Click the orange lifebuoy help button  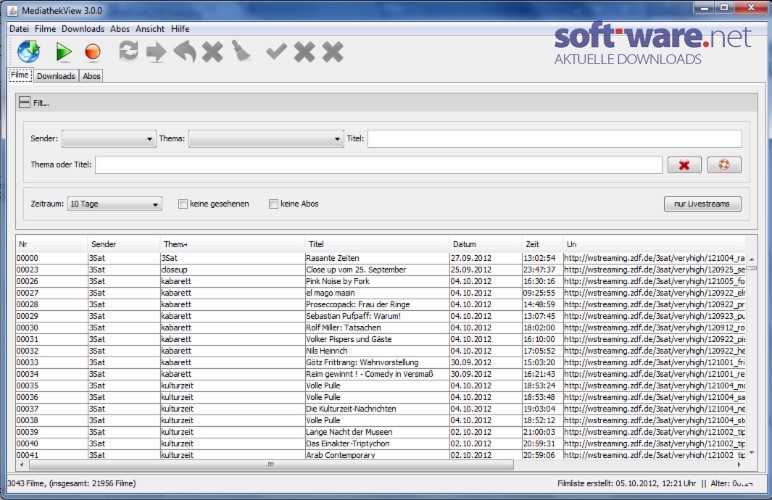coord(724,165)
